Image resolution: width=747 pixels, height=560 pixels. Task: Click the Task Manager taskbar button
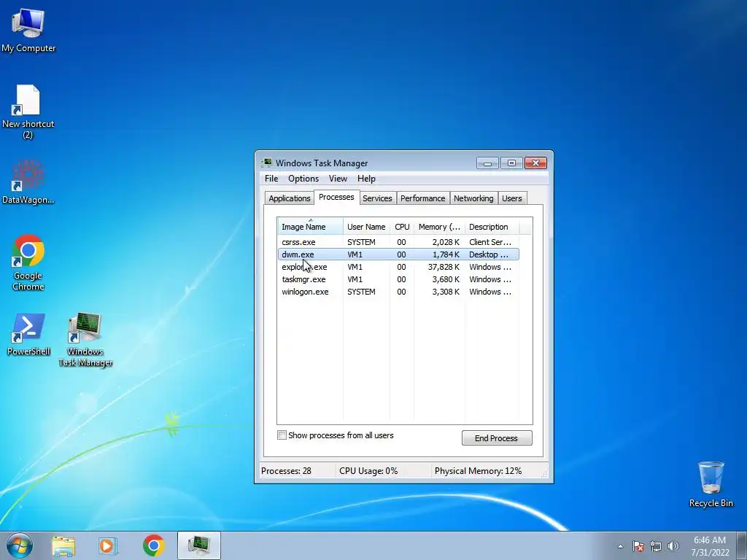[199, 545]
